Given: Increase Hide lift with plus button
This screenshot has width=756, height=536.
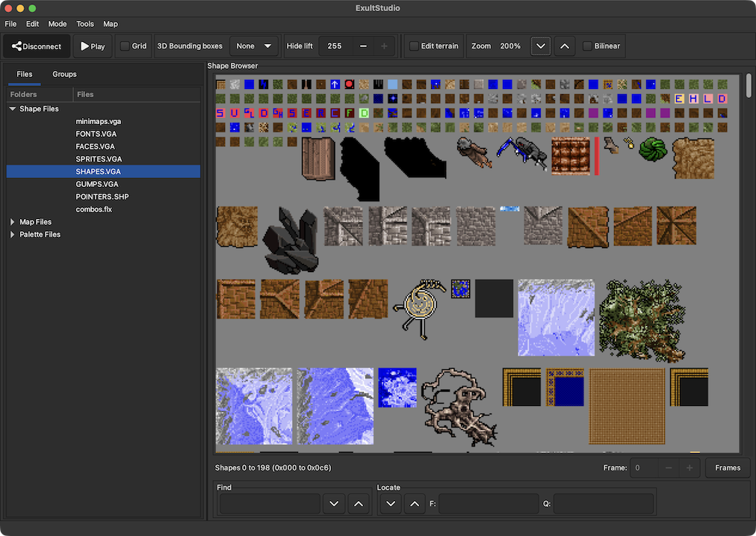Looking at the screenshot, I should click(384, 46).
